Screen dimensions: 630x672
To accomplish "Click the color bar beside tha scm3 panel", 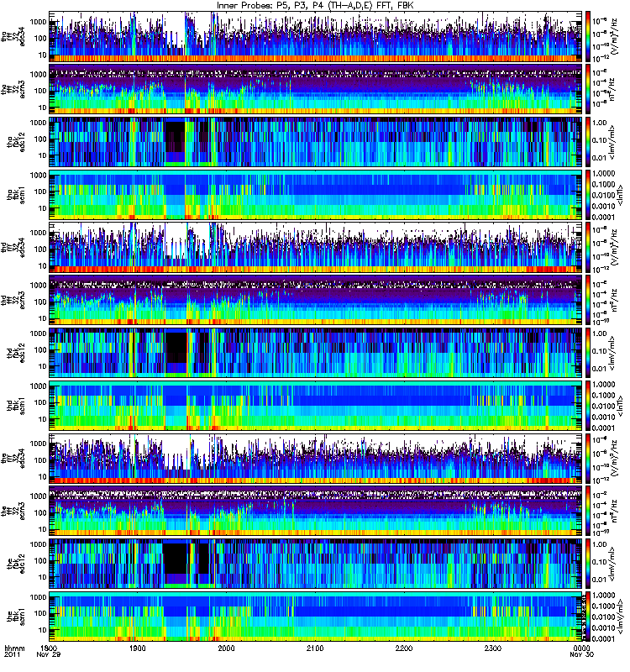I will pos(587,89).
